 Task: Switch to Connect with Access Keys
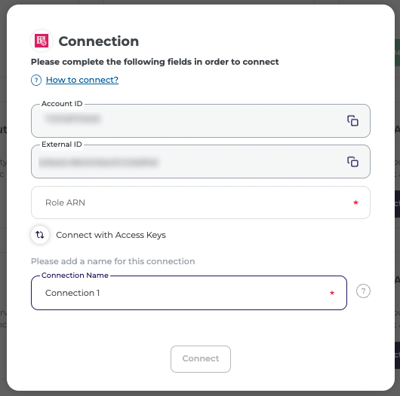[111, 235]
